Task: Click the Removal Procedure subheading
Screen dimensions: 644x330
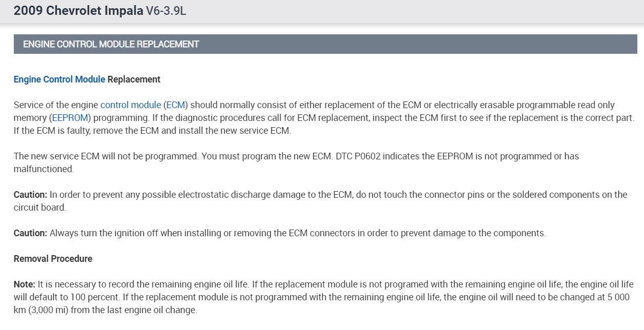Action: (53, 259)
